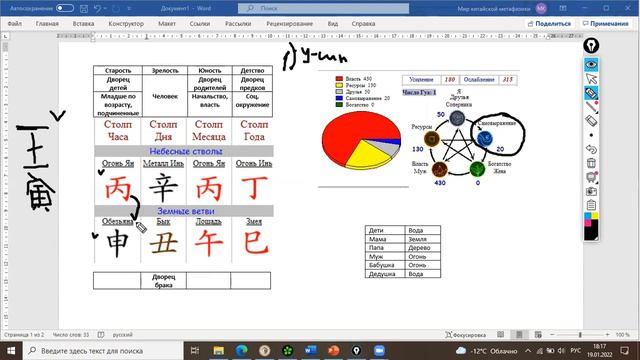Open the Макет tab
This screenshot has width=640, height=360.
click(167, 24)
